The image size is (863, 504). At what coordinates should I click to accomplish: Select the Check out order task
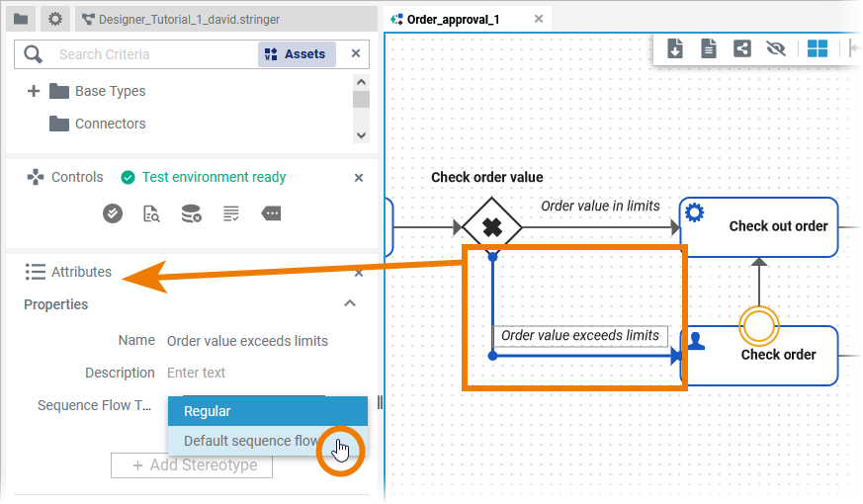click(759, 226)
